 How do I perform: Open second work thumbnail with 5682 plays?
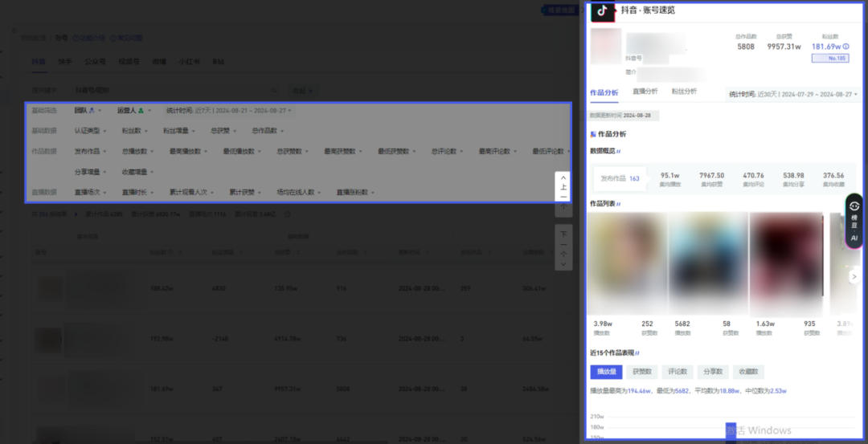708,264
